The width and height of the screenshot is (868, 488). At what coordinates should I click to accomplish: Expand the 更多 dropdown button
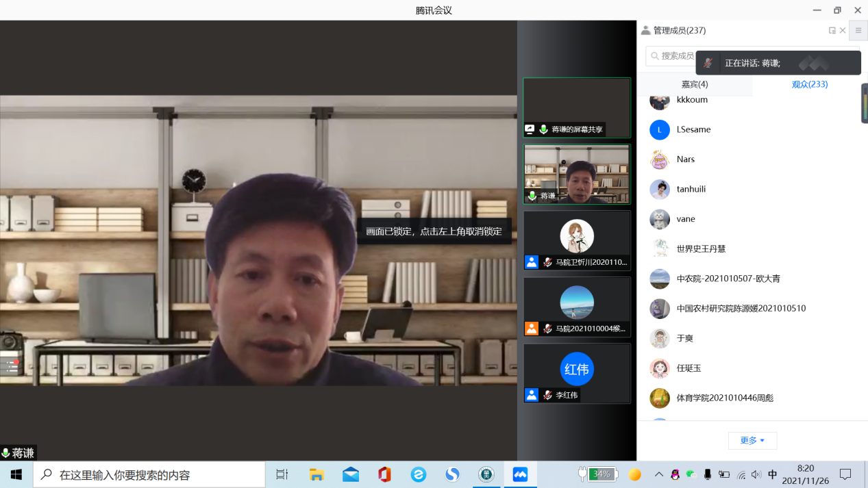752,441
